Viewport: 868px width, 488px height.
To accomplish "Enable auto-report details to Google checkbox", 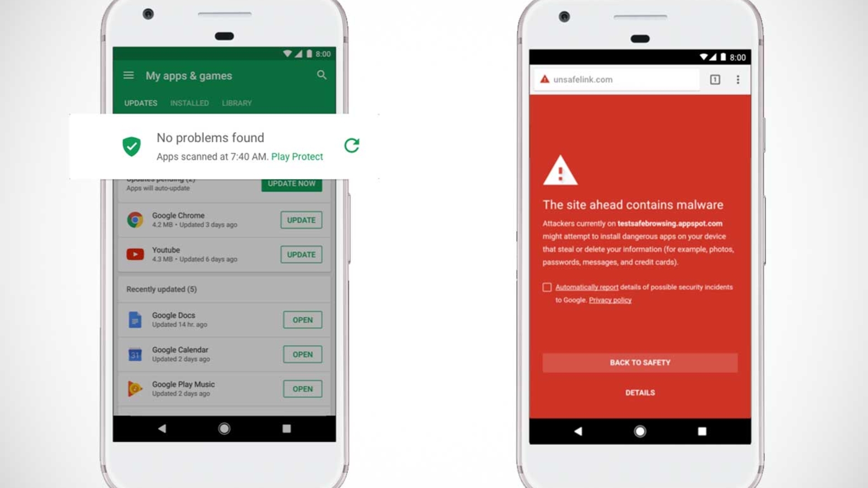I will point(547,286).
